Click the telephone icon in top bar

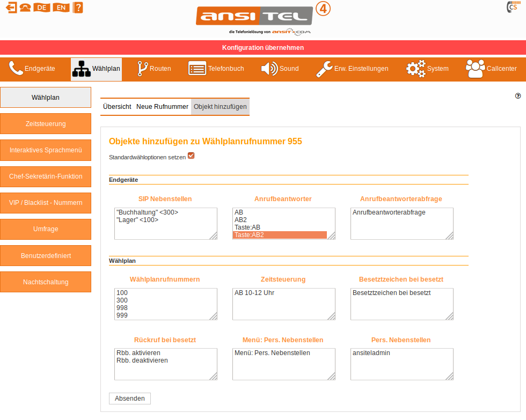pyautogui.click(x=25, y=8)
